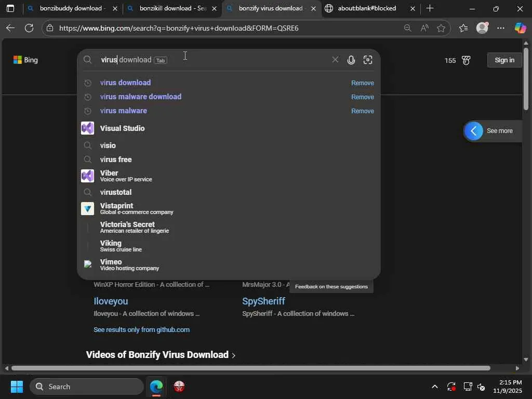Image resolution: width=532 pixels, height=399 pixels.
Task: Open the Iloveyou result link
Action: [x=111, y=301]
